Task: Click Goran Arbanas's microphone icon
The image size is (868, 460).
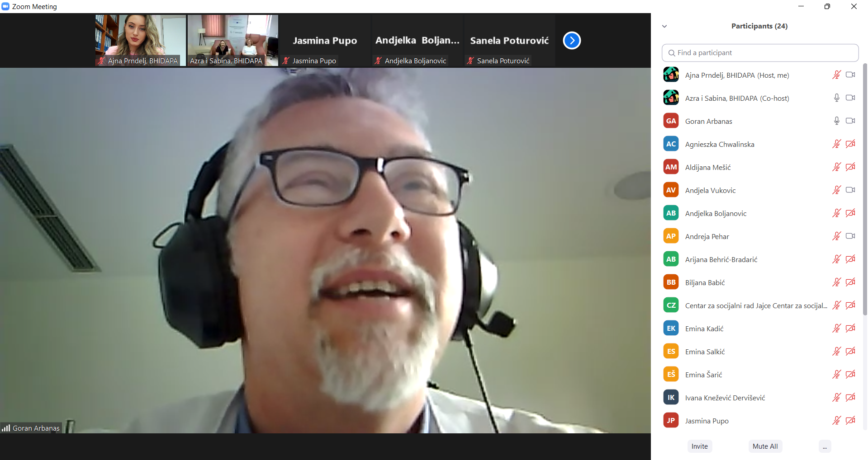Action: [836, 121]
